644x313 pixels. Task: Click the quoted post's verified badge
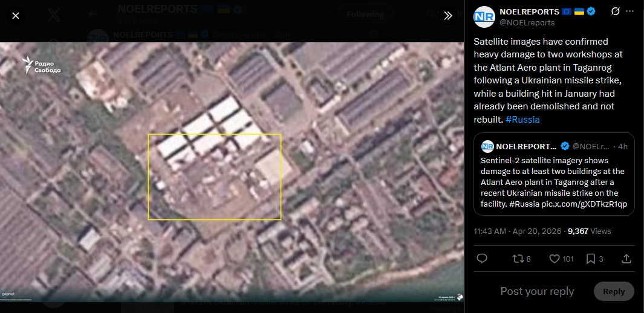(x=565, y=146)
